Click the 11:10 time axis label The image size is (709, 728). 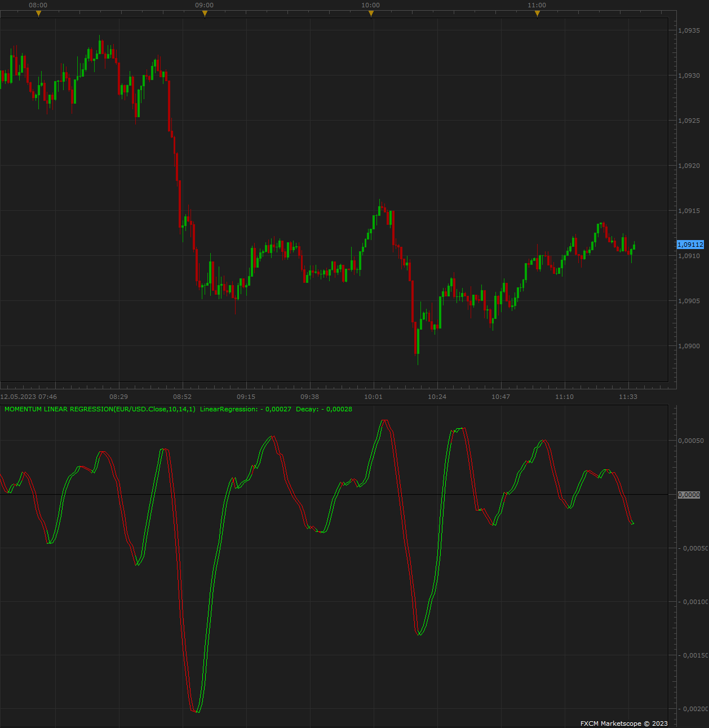565,397
